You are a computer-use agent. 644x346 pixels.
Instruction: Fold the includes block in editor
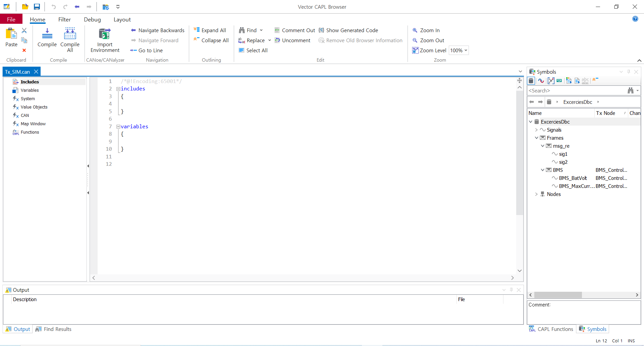[118, 89]
